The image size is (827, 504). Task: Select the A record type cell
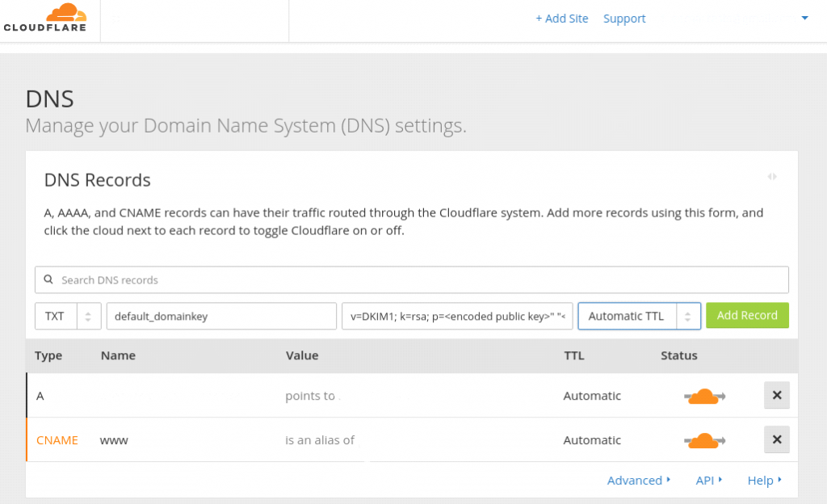click(40, 396)
